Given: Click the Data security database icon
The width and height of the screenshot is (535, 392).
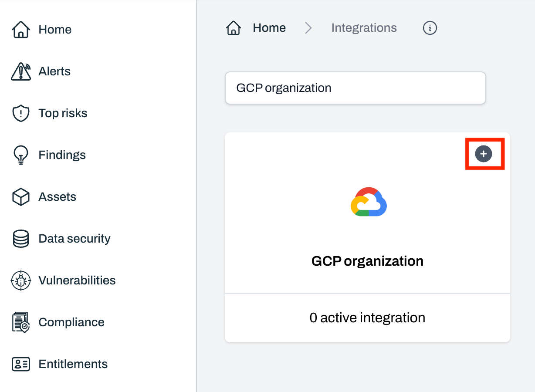Looking at the screenshot, I should 21,239.
